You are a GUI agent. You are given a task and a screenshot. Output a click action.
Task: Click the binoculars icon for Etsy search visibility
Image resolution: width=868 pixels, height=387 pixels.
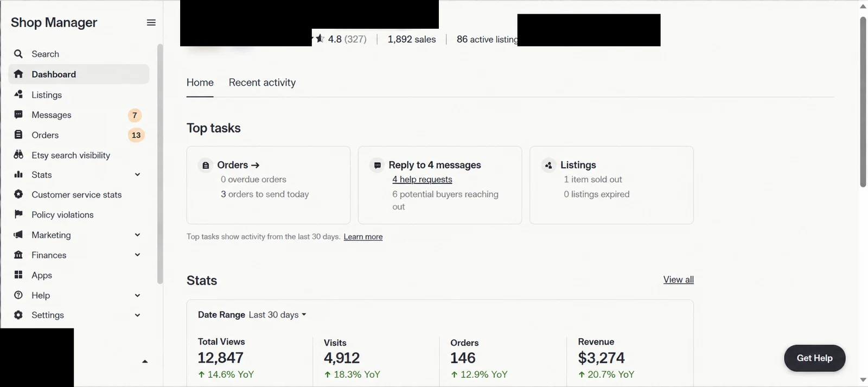tap(18, 155)
